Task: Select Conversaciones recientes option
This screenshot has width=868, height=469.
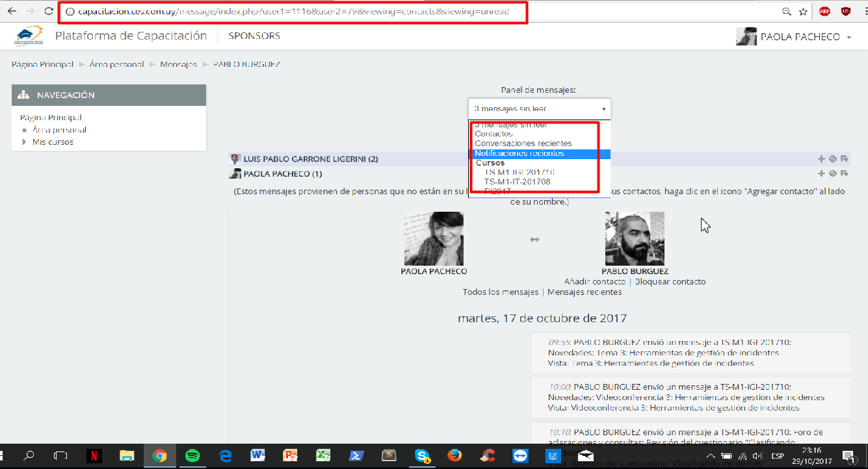Action: point(523,143)
